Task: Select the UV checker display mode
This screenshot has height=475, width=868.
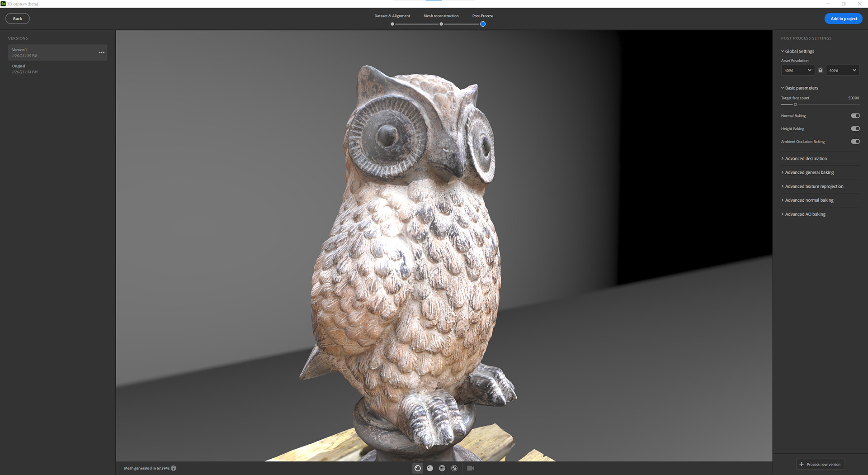Action: click(x=454, y=468)
